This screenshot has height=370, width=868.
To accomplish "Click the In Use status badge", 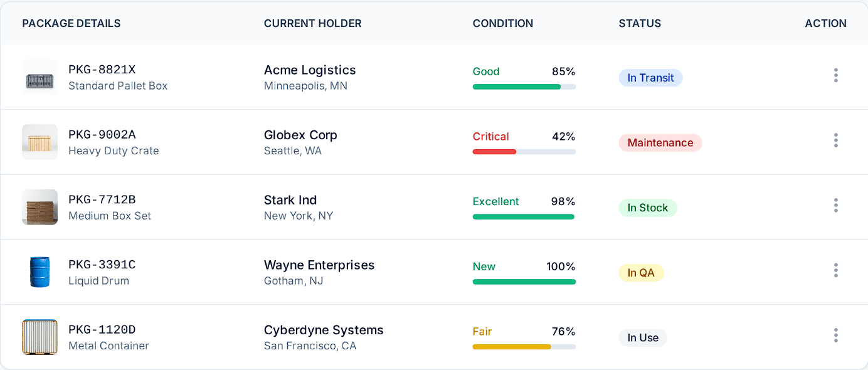I will pos(643,338).
